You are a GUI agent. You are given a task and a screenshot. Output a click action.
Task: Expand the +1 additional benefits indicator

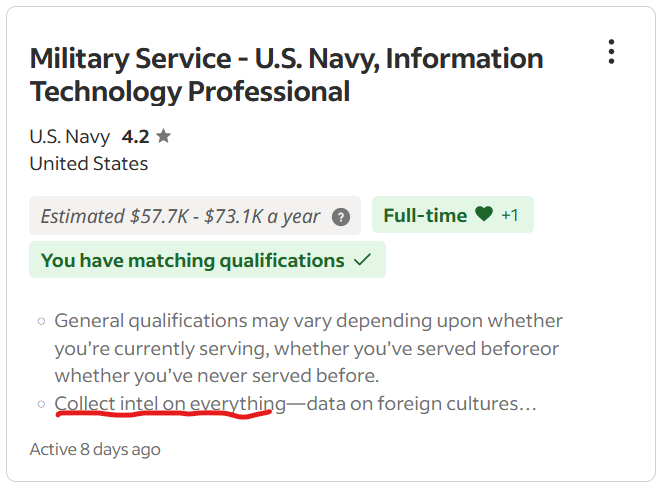click(510, 215)
